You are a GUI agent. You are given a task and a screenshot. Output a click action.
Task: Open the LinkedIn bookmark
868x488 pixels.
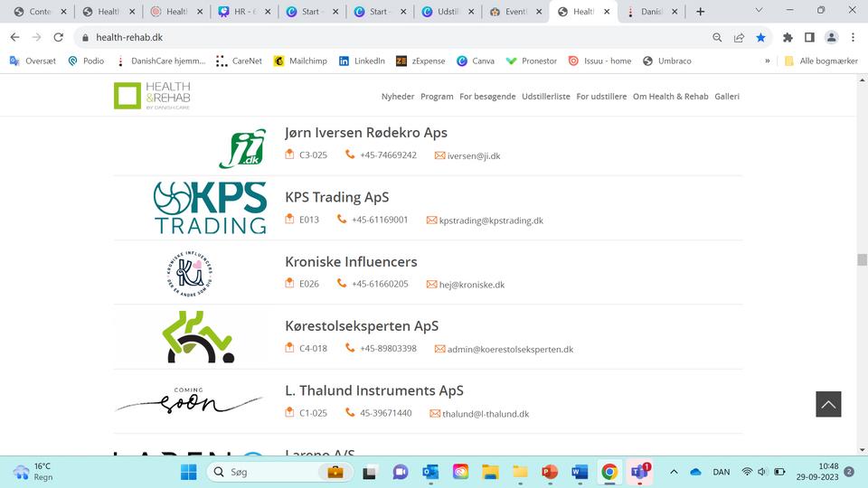362,61
